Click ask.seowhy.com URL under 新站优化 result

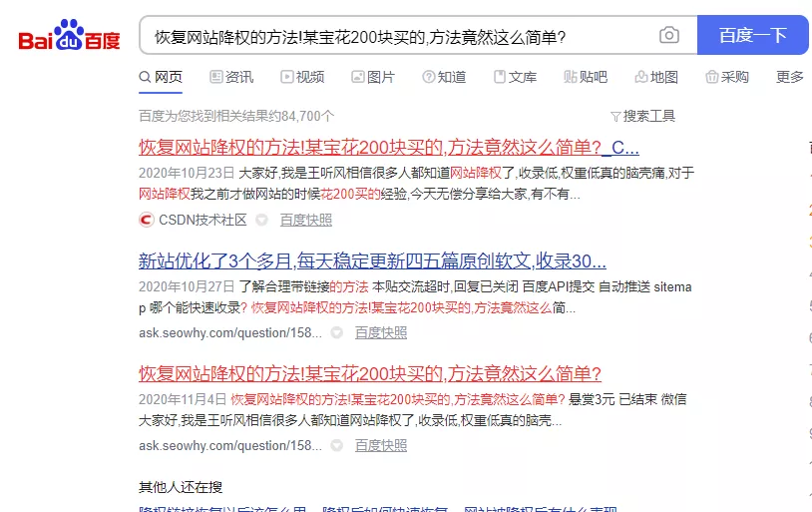point(230,332)
